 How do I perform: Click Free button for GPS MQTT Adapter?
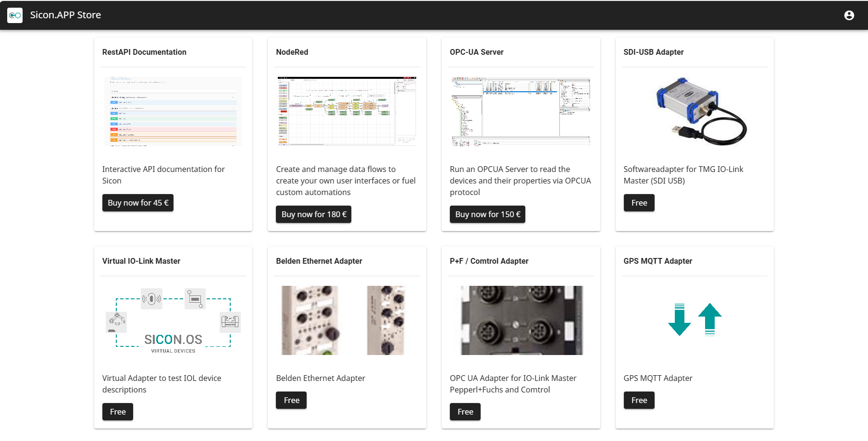(x=639, y=400)
